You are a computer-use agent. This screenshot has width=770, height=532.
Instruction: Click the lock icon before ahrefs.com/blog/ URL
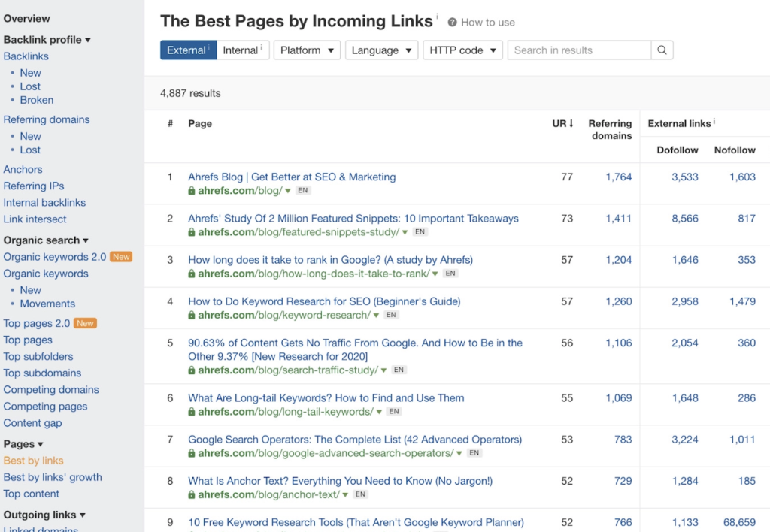pos(192,191)
